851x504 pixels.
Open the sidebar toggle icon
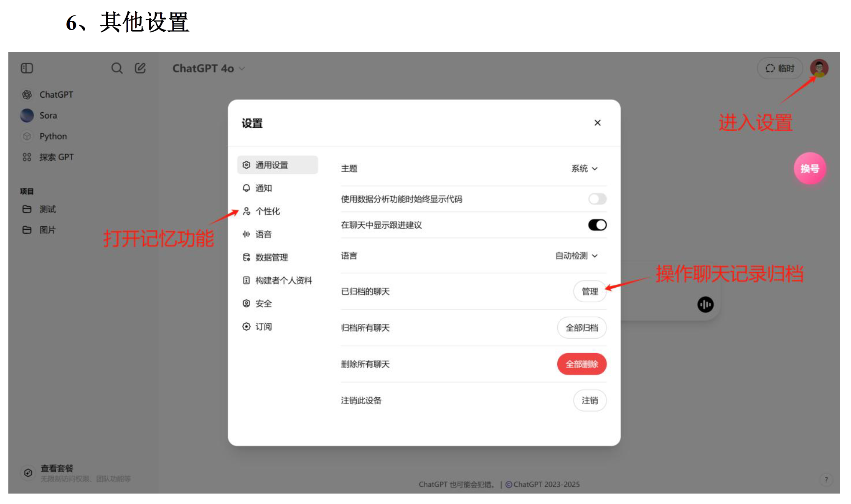[x=26, y=68]
